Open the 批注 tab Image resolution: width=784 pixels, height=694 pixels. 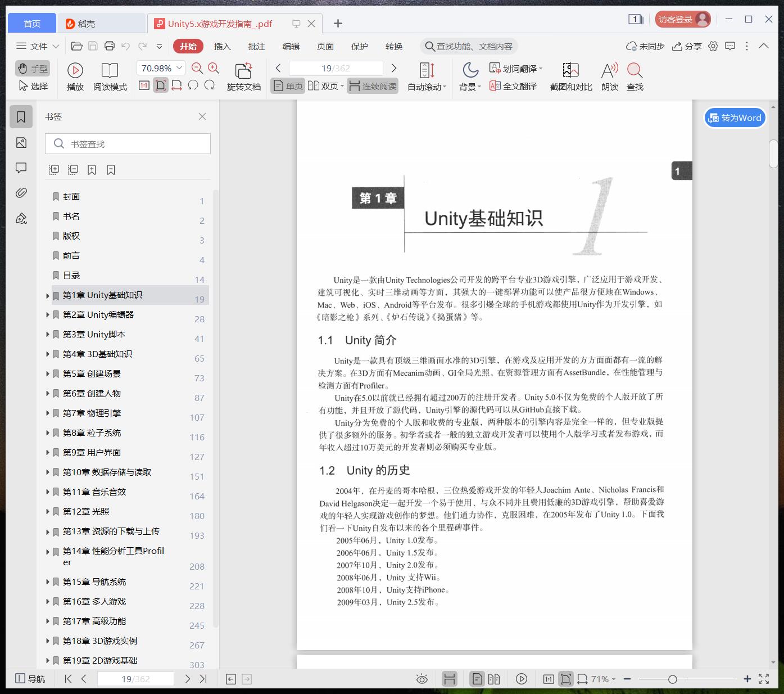click(257, 46)
